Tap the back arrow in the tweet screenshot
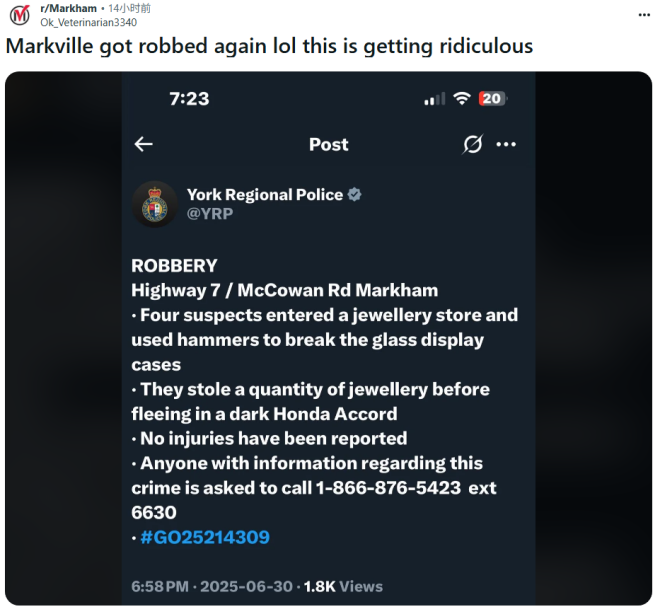The height and width of the screenshot is (614, 660). (143, 144)
